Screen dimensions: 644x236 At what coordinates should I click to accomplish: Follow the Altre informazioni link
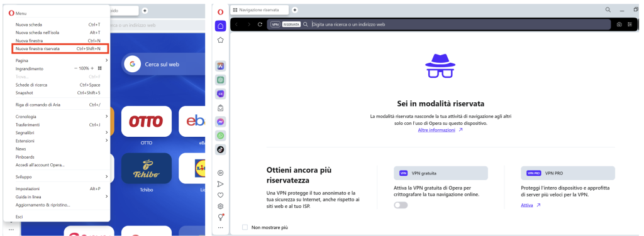tap(436, 130)
